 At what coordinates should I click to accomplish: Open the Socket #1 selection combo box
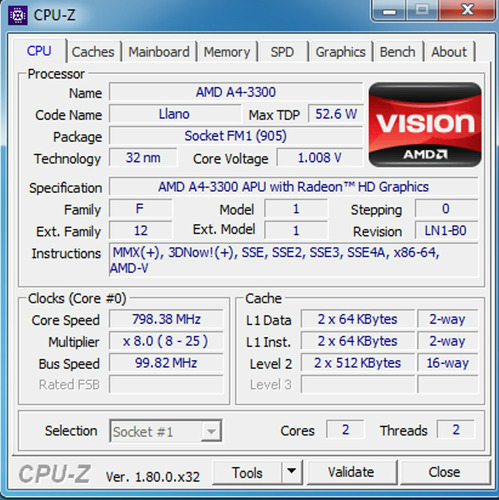click(166, 431)
